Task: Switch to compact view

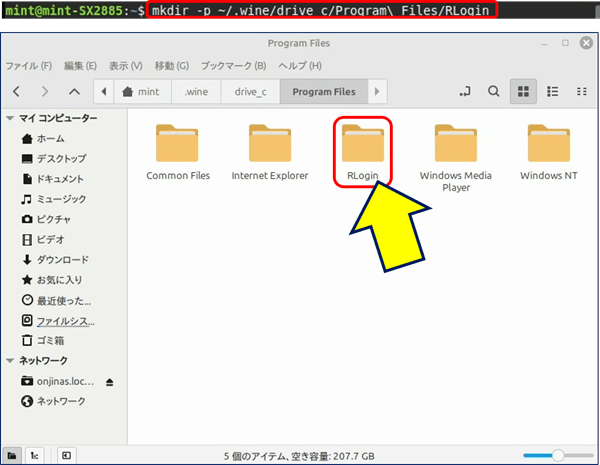Action: click(x=581, y=91)
